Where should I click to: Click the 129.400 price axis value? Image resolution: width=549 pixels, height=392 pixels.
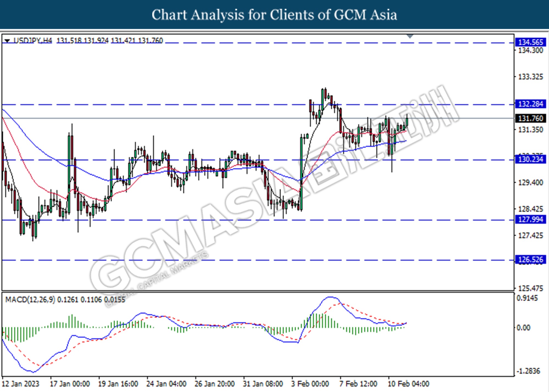pos(530,183)
